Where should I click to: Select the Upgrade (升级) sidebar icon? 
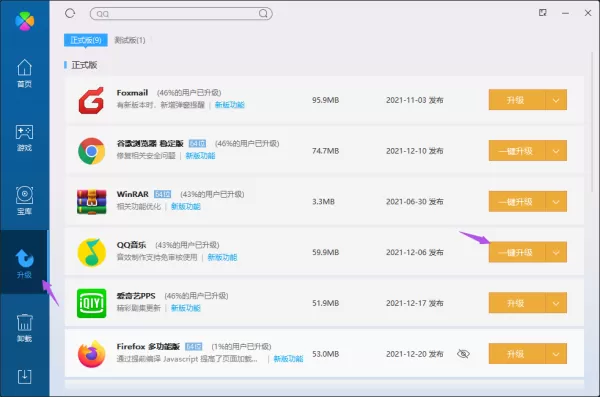click(x=24, y=263)
